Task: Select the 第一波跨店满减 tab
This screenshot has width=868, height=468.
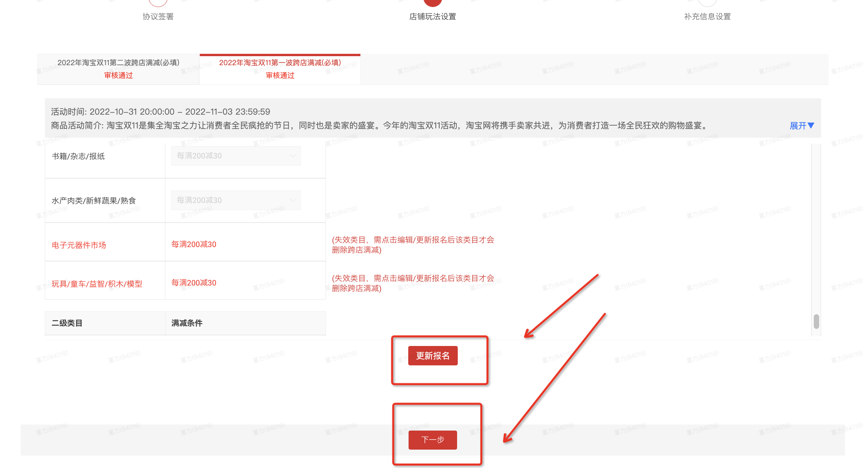Action: coord(280,69)
